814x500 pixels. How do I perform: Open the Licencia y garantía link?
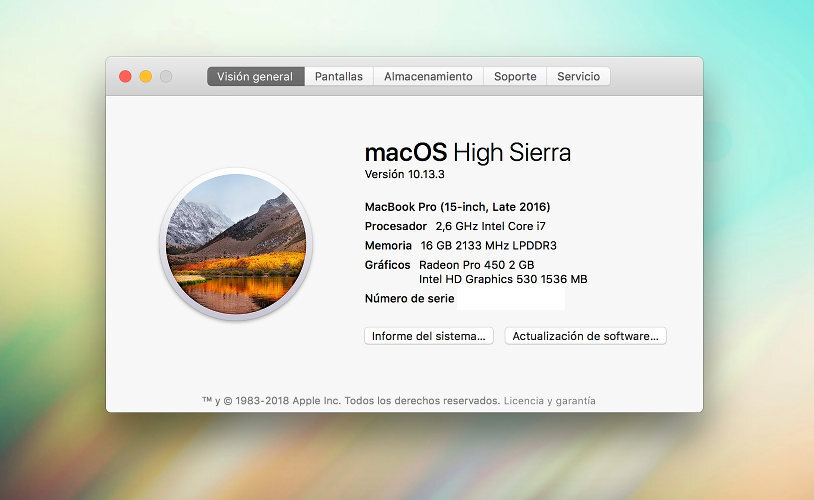[x=550, y=401]
